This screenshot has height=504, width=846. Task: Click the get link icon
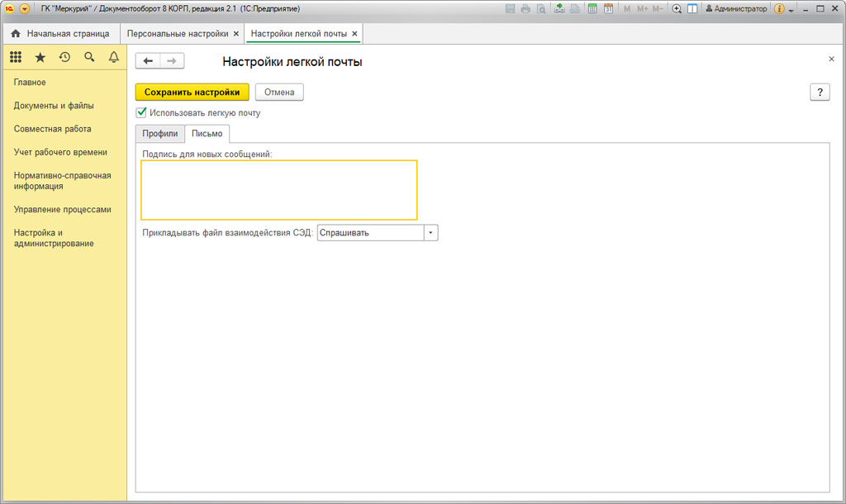(559, 9)
